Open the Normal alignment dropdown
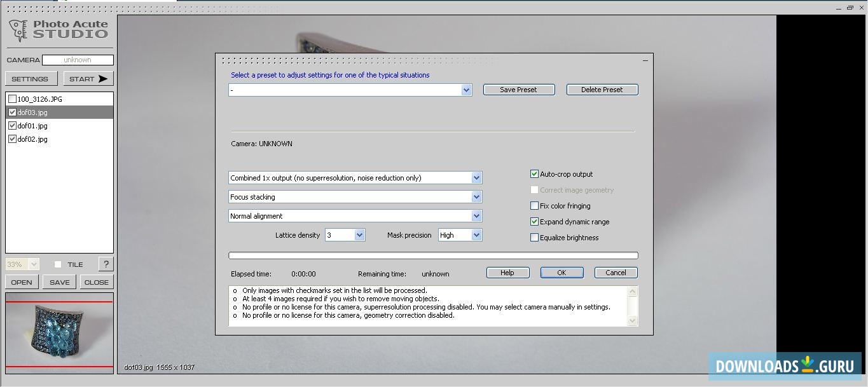 coord(476,216)
